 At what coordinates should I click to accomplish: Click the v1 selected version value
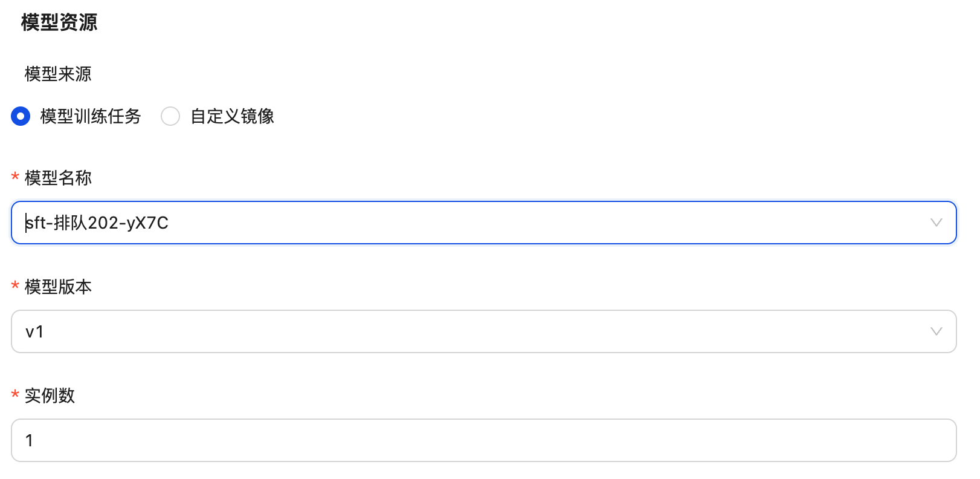click(x=34, y=332)
